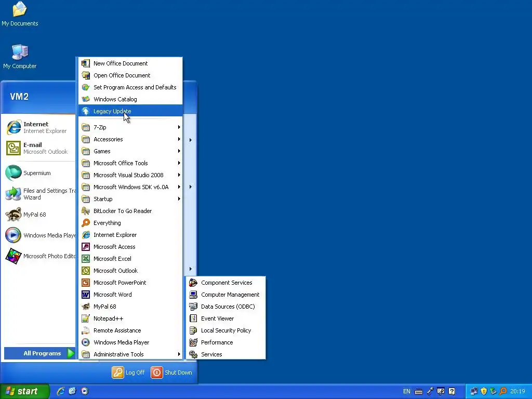Open the Services console
The width and height of the screenshot is (532, 399).
click(226, 354)
